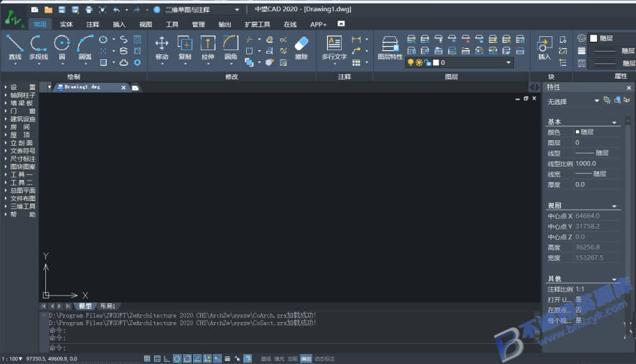Click the revision cloud draw icon
This screenshot has width=636, height=364.
123,63
